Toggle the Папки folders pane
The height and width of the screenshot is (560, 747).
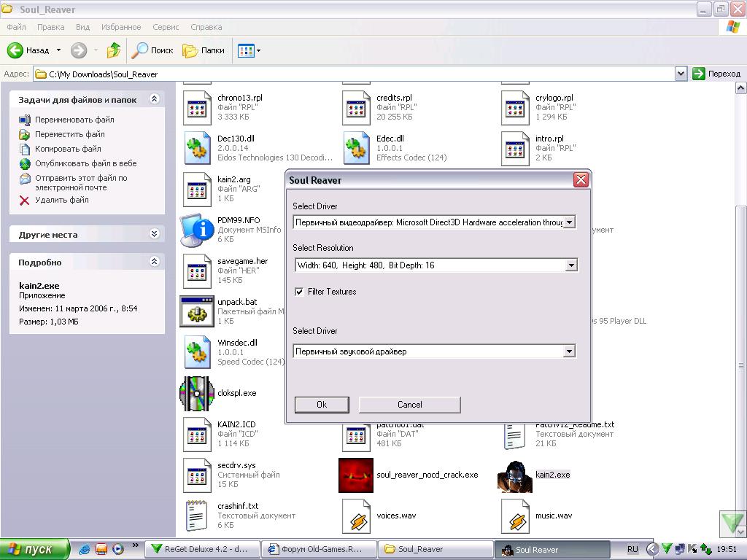204,50
